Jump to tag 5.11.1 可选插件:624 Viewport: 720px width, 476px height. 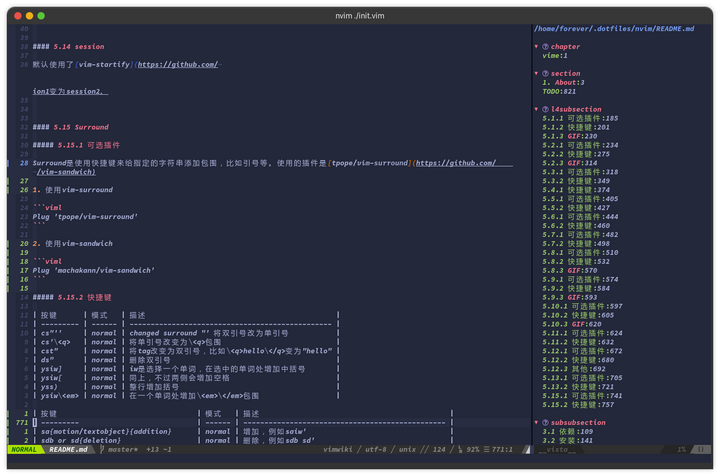(x=582, y=333)
